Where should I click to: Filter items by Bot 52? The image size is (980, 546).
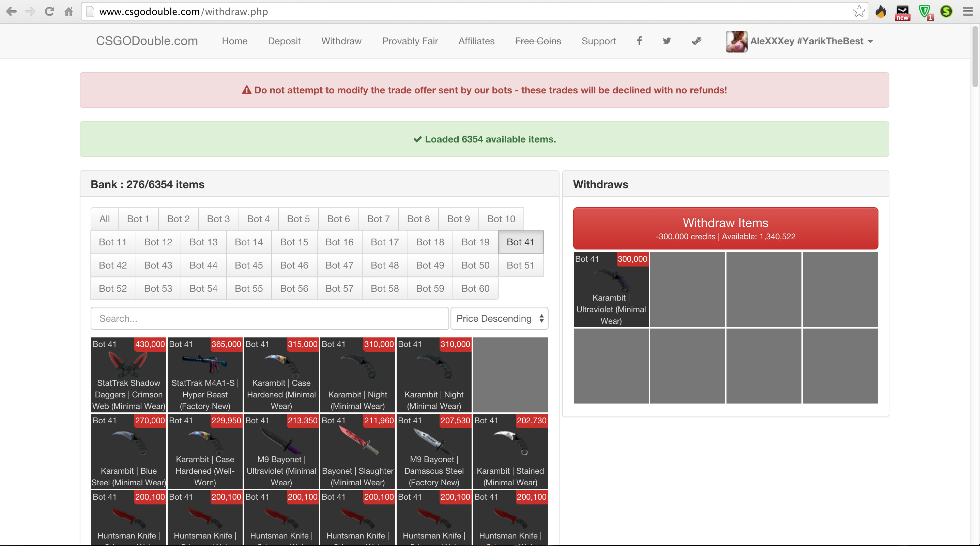point(112,288)
